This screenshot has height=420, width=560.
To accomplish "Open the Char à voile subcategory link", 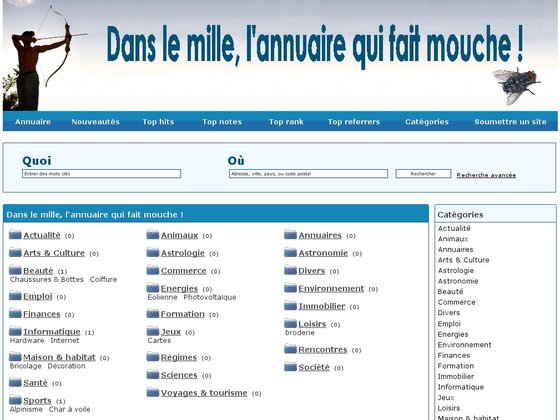I will click(x=70, y=409).
